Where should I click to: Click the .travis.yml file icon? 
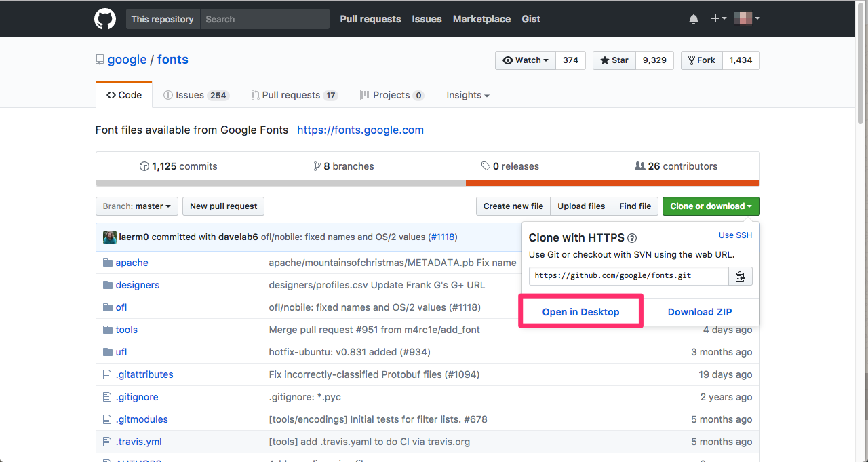pos(106,442)
